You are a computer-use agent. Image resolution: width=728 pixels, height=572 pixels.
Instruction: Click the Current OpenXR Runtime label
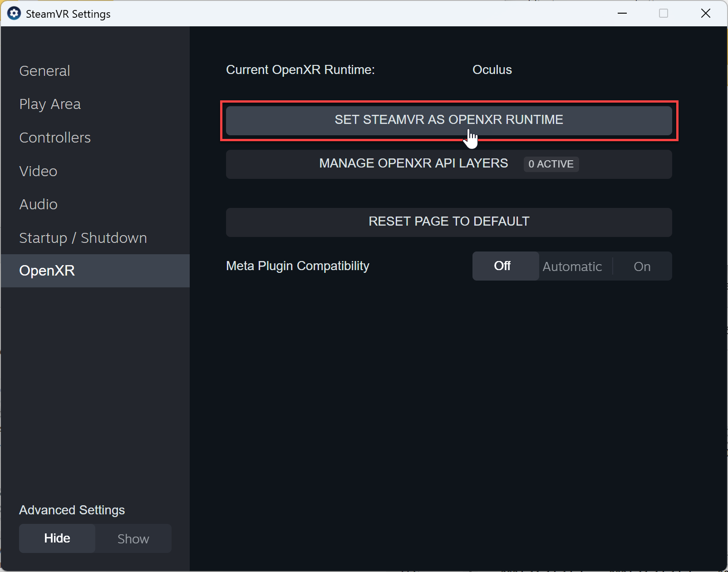coord(300,70)
